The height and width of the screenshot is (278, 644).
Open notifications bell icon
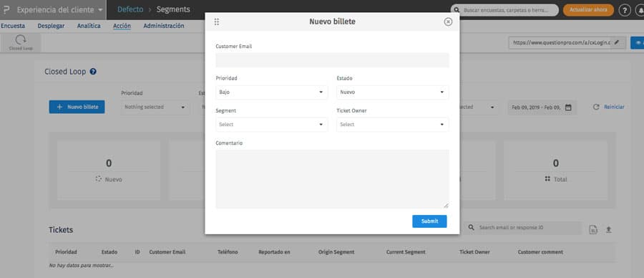[x=640, y=10]
